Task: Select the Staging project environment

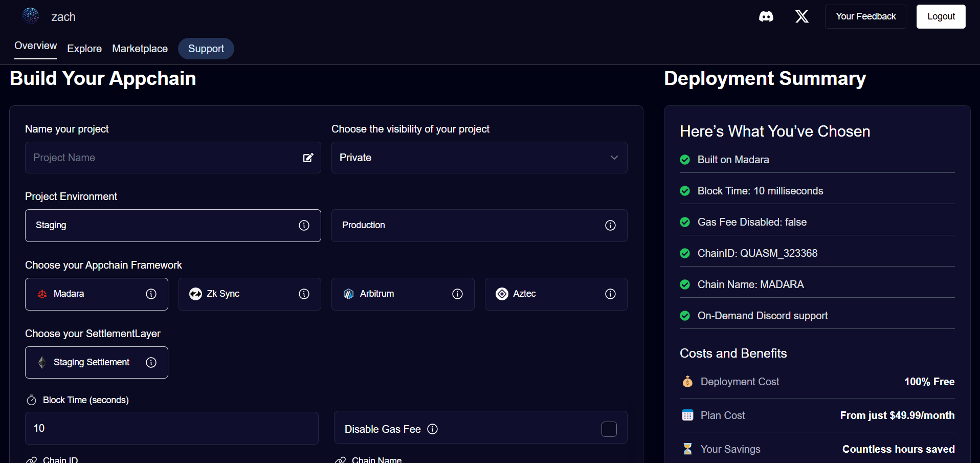Action: (173, 226)
